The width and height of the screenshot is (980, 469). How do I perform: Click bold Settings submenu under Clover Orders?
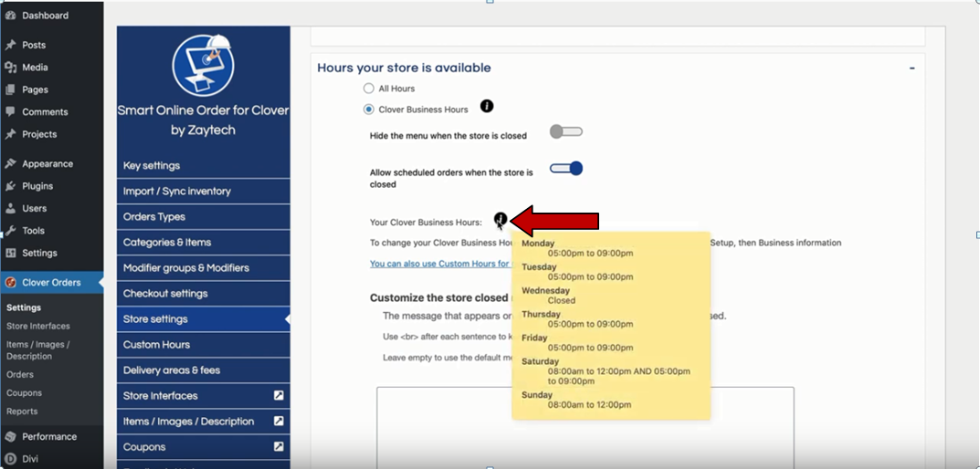pos(24,307)
